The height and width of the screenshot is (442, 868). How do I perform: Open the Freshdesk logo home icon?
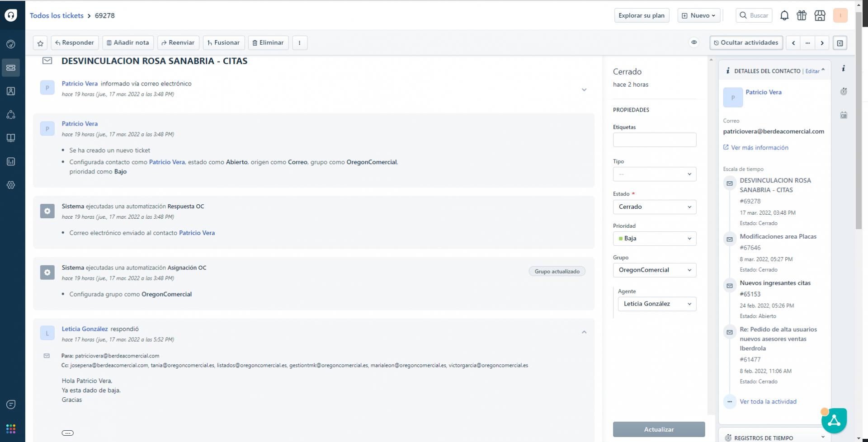coord(11,15)
